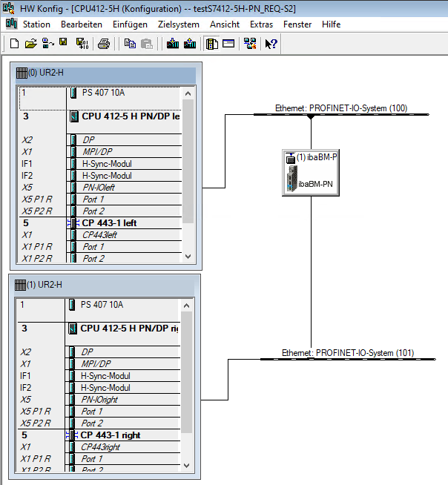Click the Print toolbar icon
Screen dimensions: 448x485
click(104, 44)
